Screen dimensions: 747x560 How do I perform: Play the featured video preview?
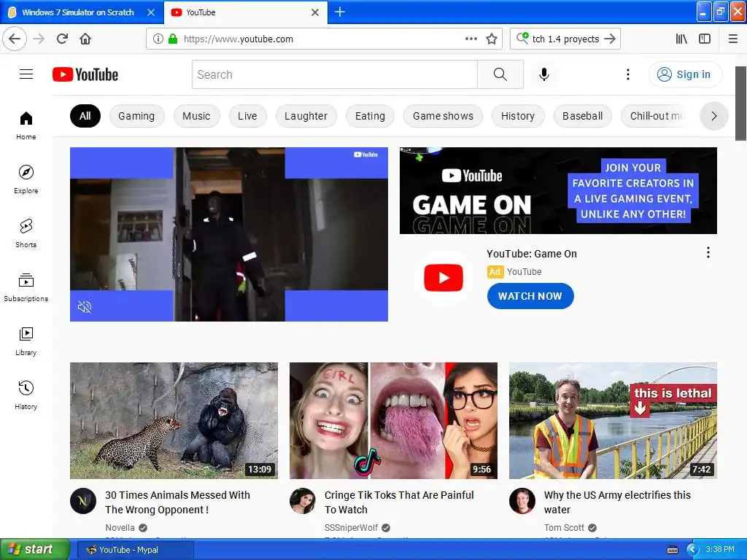[229, 234]
